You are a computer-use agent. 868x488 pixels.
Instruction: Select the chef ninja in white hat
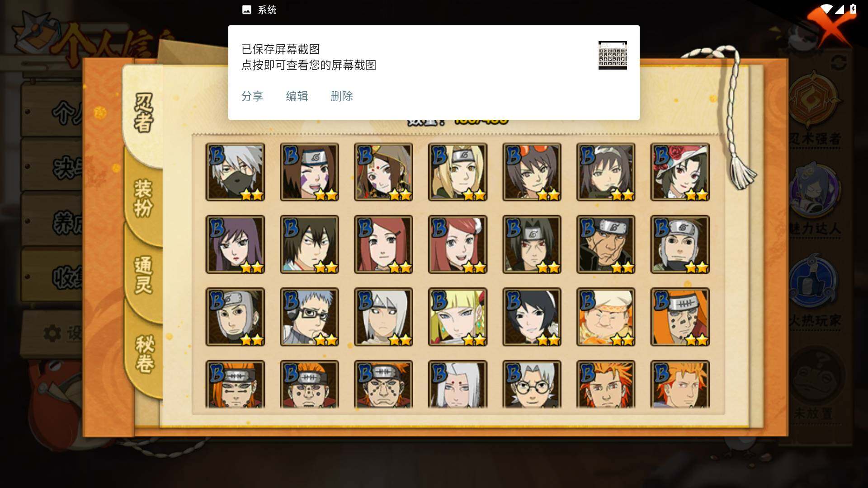coord(606,317)
